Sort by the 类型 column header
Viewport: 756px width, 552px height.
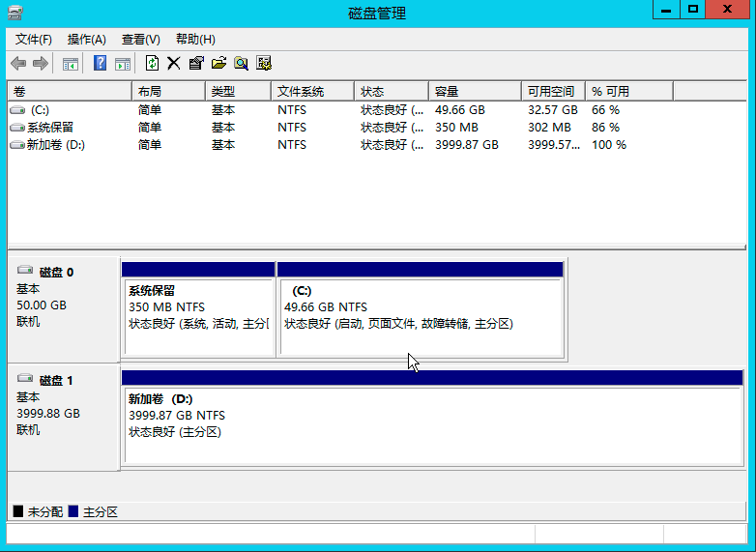tap(238, 91)
